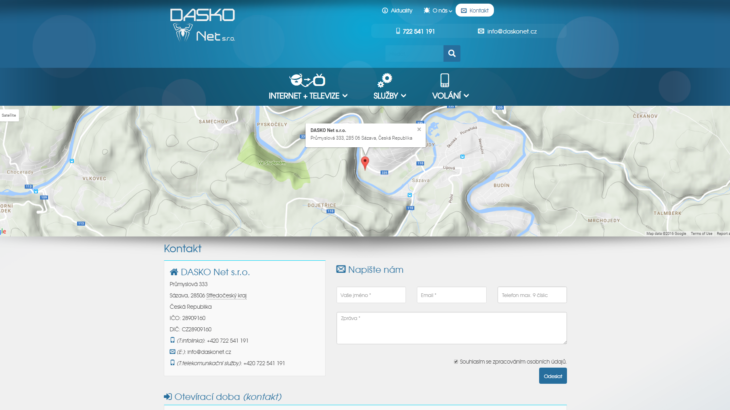Expand the O nás menu

pos(438,10)
